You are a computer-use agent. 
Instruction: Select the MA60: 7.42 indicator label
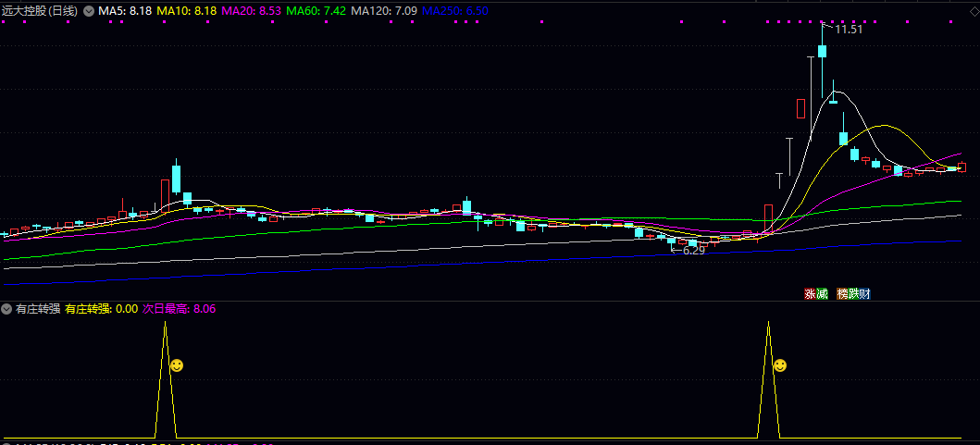click(x=316, y=10)
